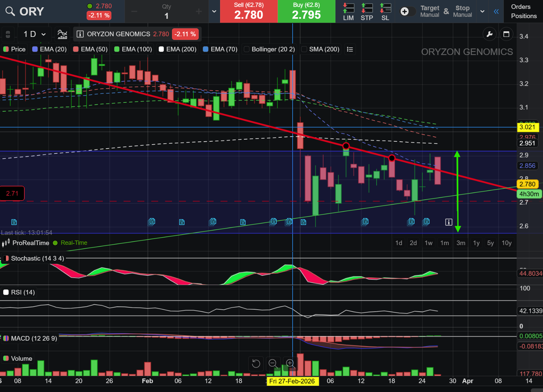This screenshot has height=392, width=543.
Task: Enable the SMA (200) indicator
Action: click(x=304, y=49)
